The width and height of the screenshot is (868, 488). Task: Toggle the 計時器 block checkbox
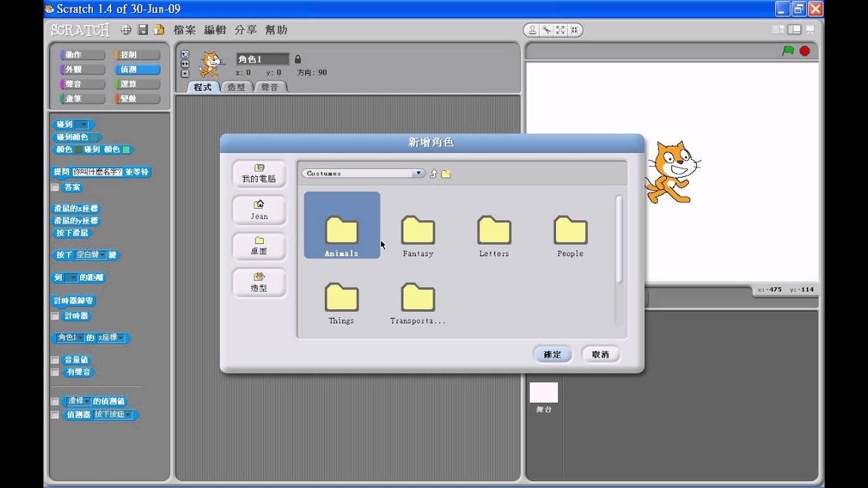pyautogui.click(x=55, y=316)
